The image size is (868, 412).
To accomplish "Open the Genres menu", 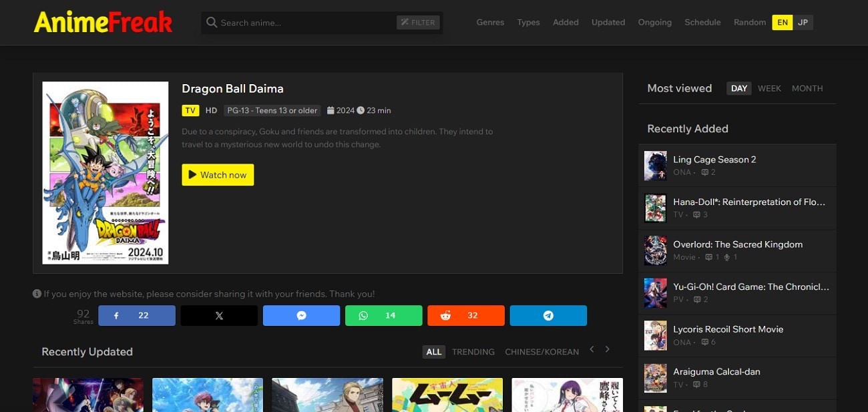I will (x=490, y=22).
